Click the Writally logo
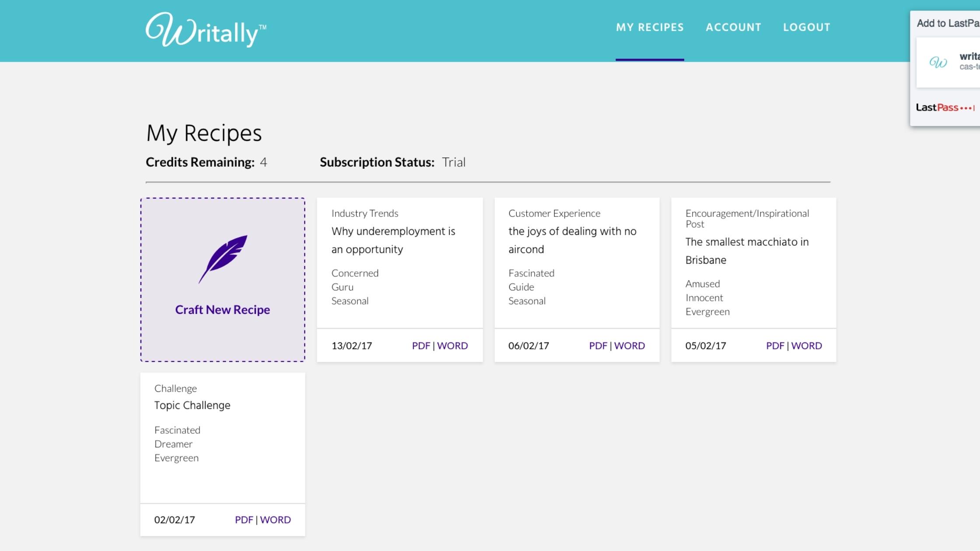This screenshot has height=551, width=980. point(206,30)
